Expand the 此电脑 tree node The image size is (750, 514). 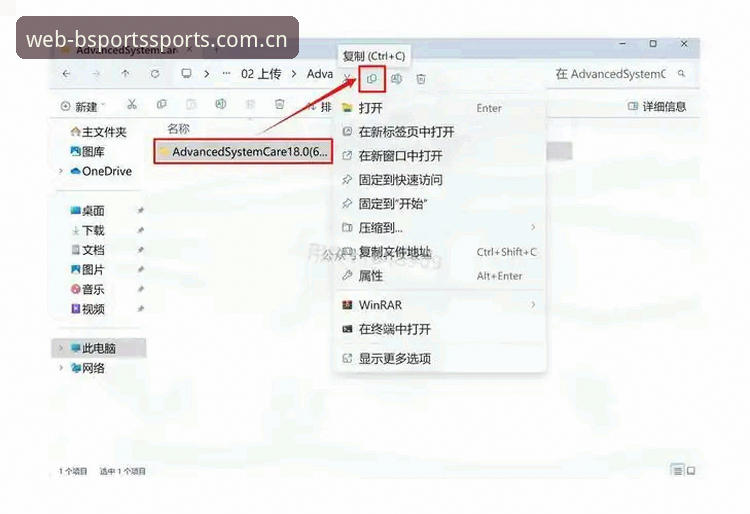(x=61, y=348)
